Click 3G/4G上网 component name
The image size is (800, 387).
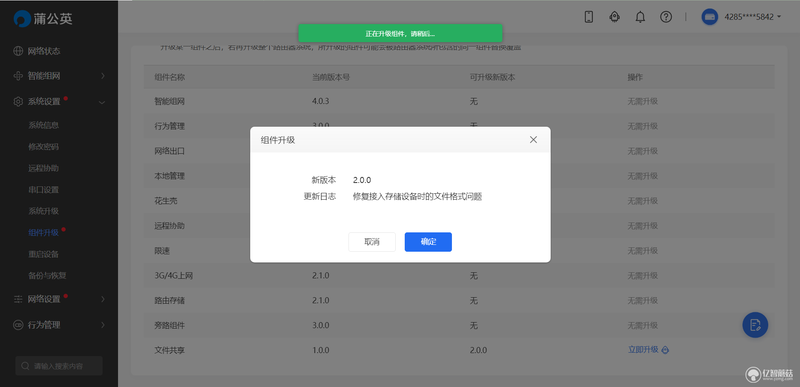(x=173, y=276)
